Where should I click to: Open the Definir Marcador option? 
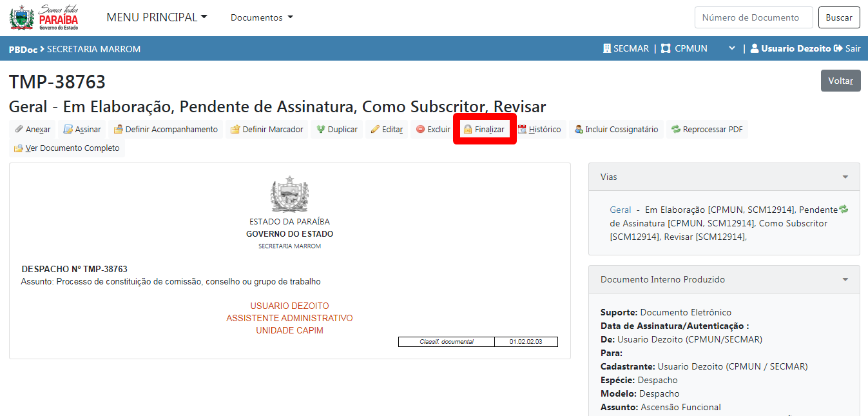click(x=267, y=130)
